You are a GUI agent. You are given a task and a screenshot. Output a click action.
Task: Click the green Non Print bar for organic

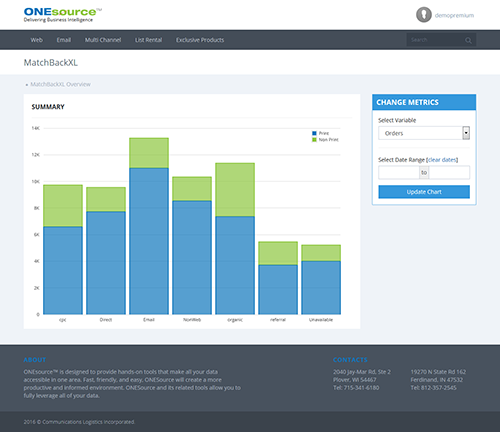tap(235, 190)
